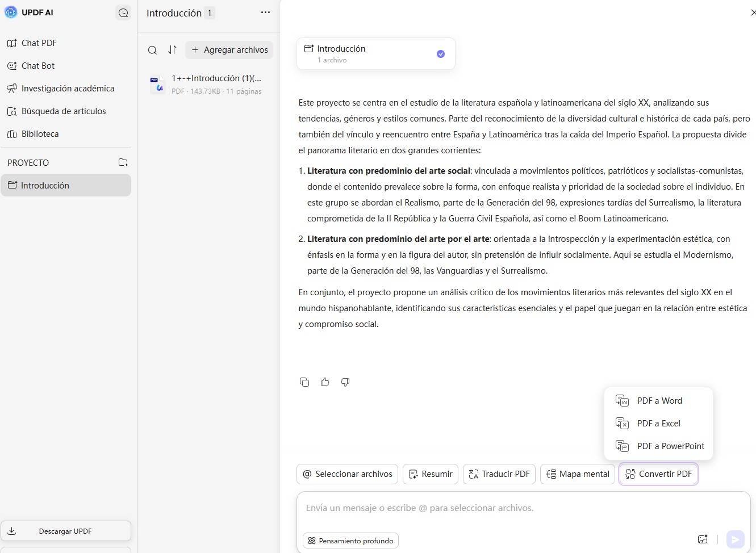Click the PROYECTO section label
Image resolution: width=756 pixels, height=553 pixels.
pos(28,163)
